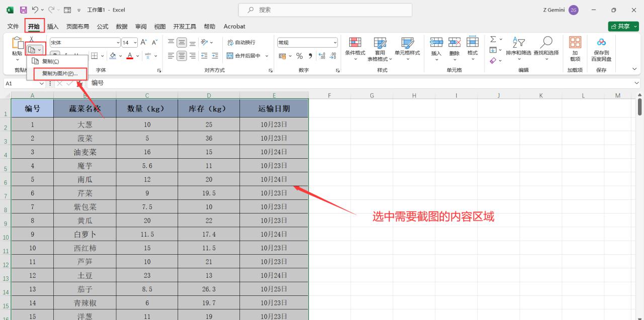Image resolution: width=644 pixels, height=320 pixels.
Task: Open the 文件 (File) tab
Action: (13, 26)
